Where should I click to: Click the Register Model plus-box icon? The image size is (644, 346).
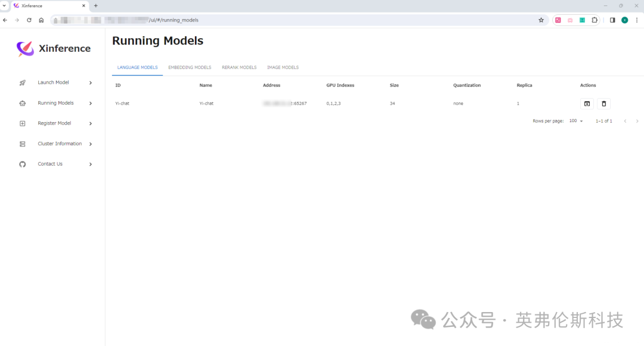pos(23,123)
